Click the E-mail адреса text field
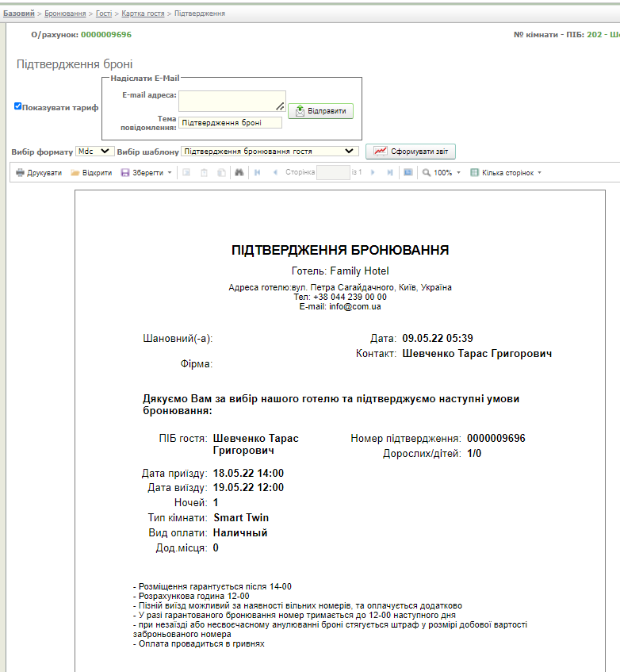620x672 pixels. click(232, 101)
